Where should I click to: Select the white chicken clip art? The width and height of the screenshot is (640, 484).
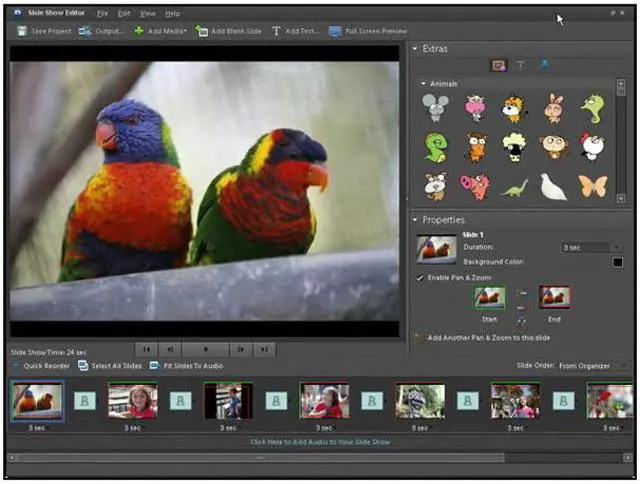click(592, 146)
